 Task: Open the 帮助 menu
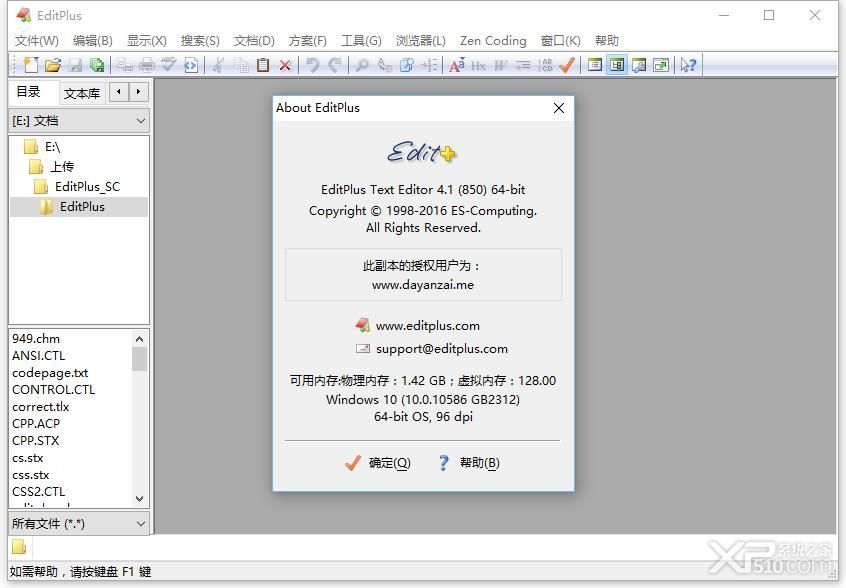coord(606,41)
